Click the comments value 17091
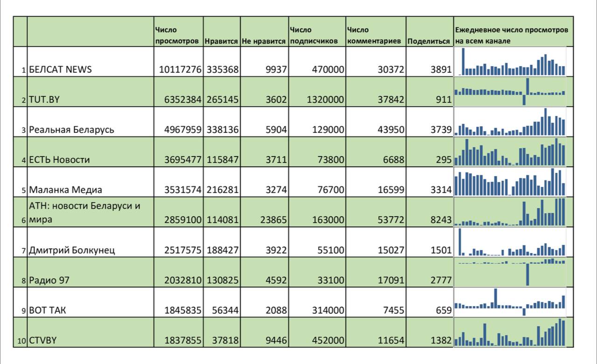 [x=391, y=281]
